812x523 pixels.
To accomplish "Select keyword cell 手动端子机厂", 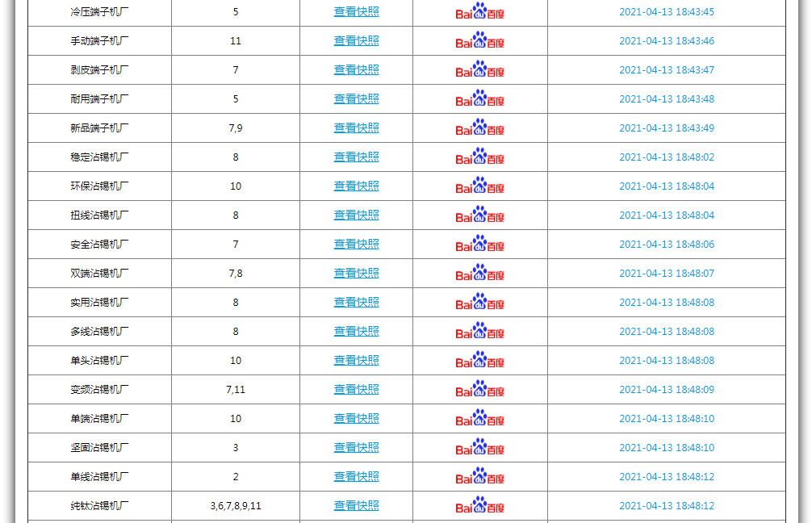I will point(99,40).
